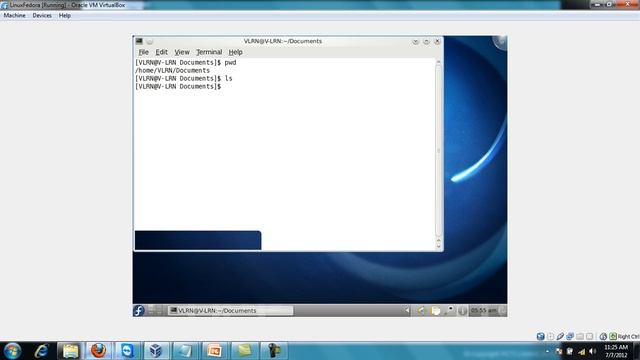Open the notifications info icon in KDE tray
Screen dimensions: 640x360
(462, 311)
